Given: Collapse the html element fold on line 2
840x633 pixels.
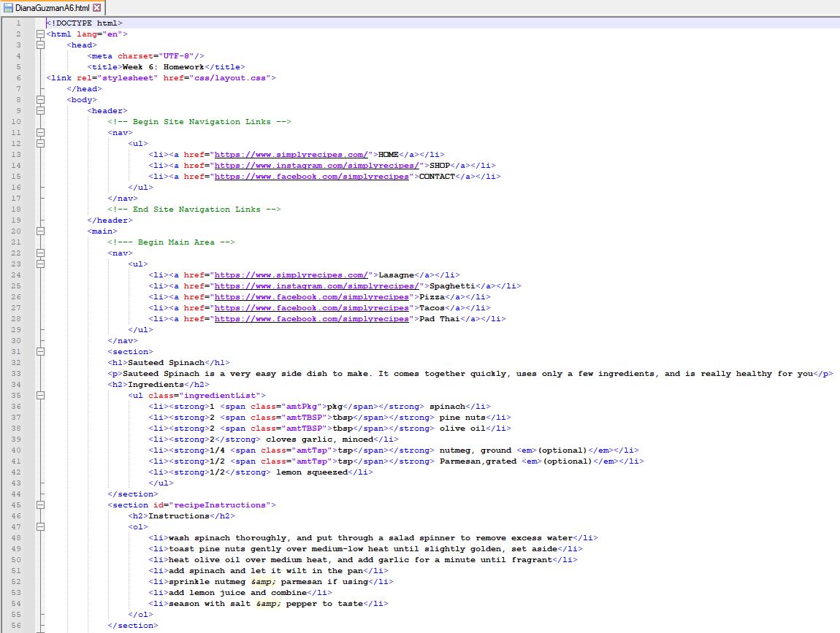Looking at the screenshot, I should click(x=41, y=34).
